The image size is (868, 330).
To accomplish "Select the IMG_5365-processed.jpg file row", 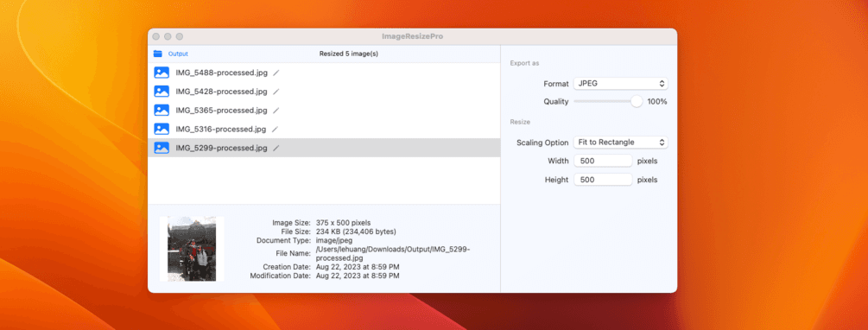I will click(324, 111).
